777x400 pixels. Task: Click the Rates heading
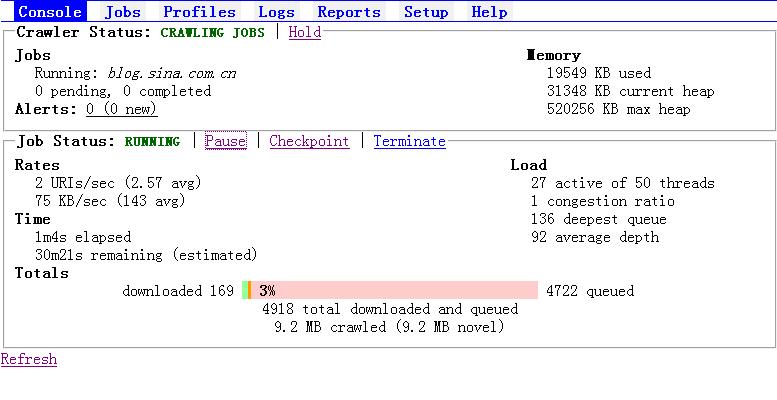[37, 165]
